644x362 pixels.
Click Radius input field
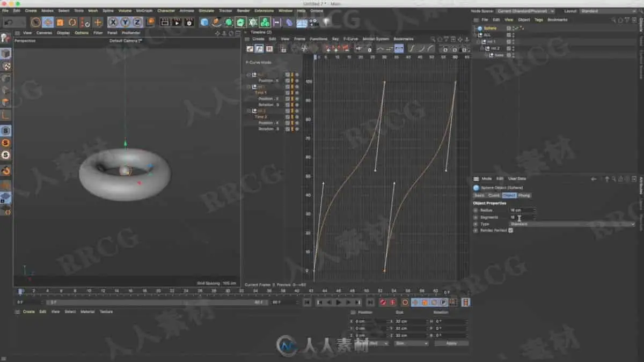click(522, 210)
